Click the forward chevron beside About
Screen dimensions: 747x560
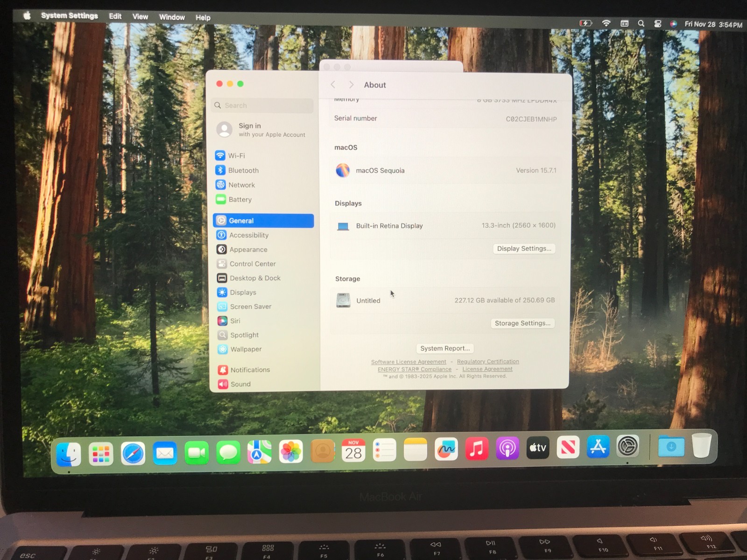[351, 84]
